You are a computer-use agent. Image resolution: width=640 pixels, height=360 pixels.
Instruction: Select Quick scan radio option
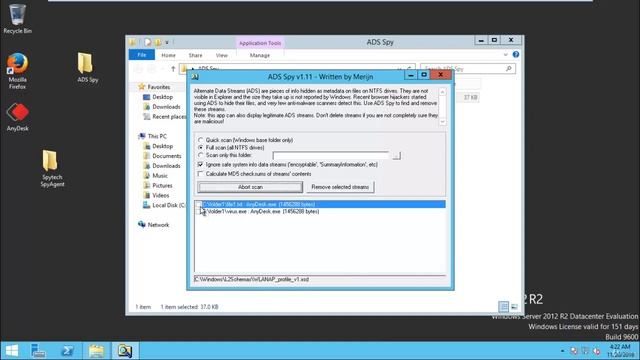200,140
